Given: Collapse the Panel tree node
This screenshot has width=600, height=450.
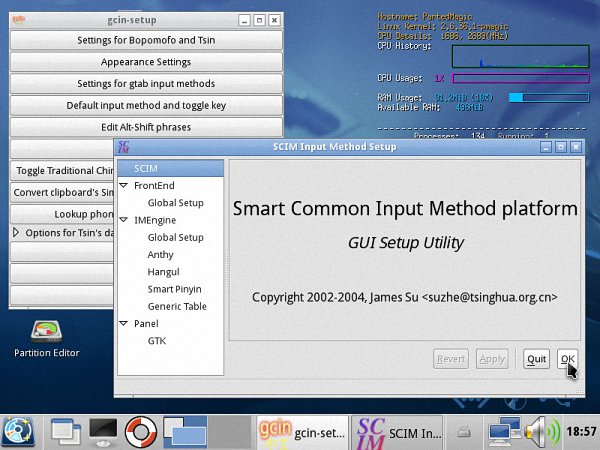Looking at the screenshot, I should tap(124, 324).
